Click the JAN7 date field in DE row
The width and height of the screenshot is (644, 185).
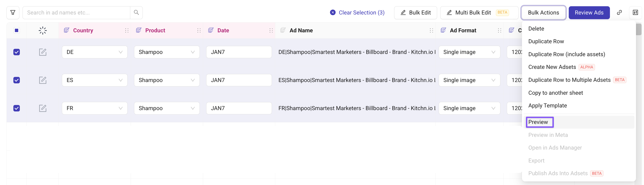(x=239, y=52)
